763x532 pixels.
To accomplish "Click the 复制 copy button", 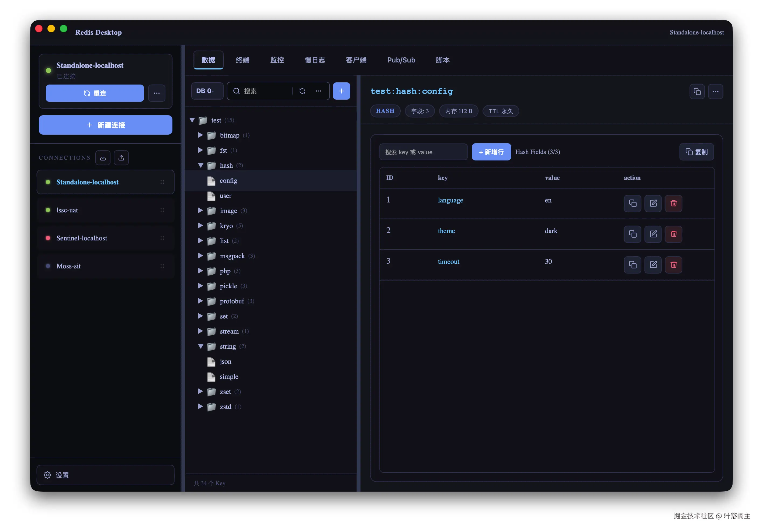I will point(696,152).
